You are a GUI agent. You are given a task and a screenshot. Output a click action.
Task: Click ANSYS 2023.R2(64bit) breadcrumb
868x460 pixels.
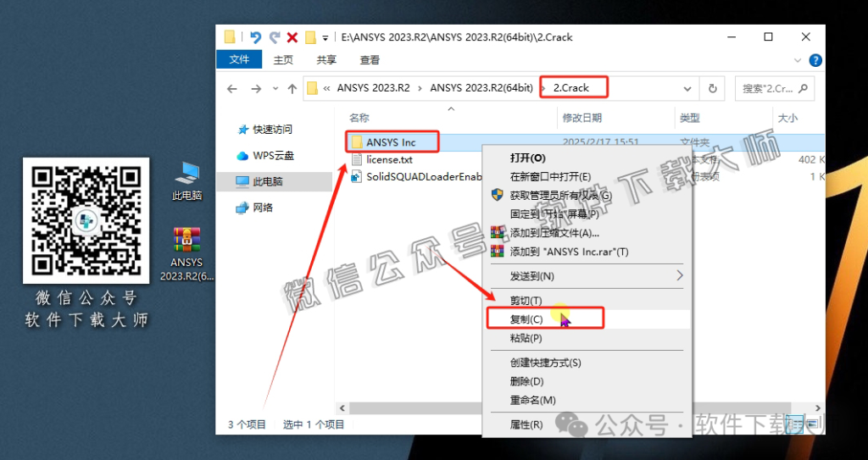pos(481,88)
